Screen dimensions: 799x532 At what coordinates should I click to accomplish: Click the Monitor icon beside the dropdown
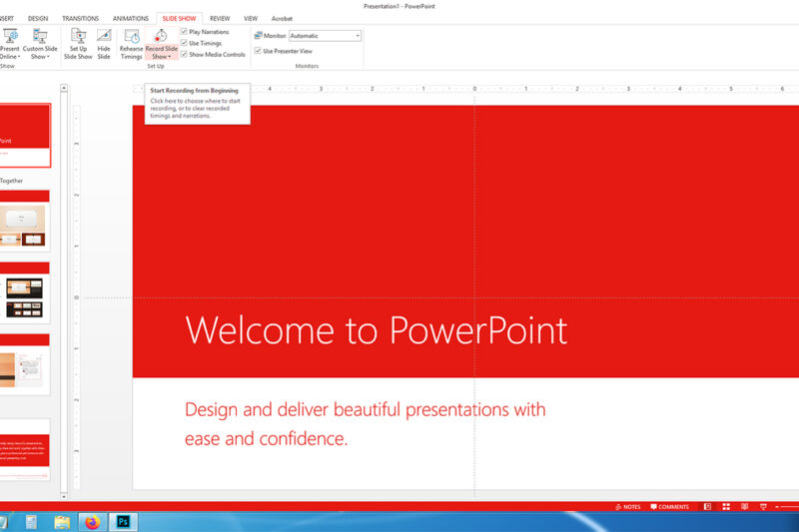click(258, 36)
